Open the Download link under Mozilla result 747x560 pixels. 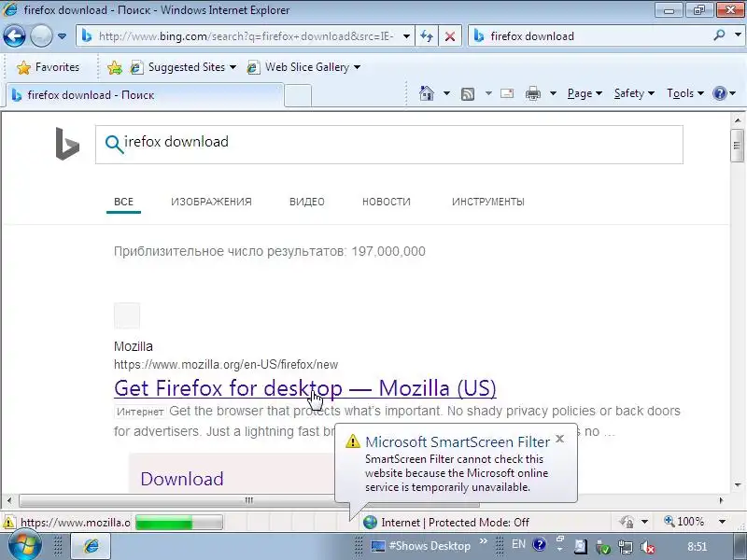coord(182,479)
